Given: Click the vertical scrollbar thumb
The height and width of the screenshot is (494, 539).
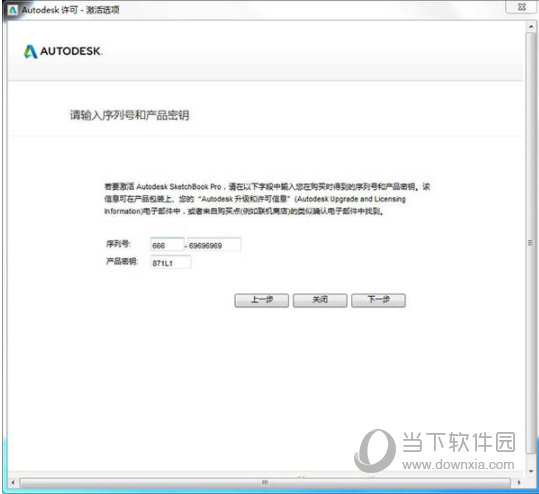Looking at the screenshot, I should coord(531,243).
